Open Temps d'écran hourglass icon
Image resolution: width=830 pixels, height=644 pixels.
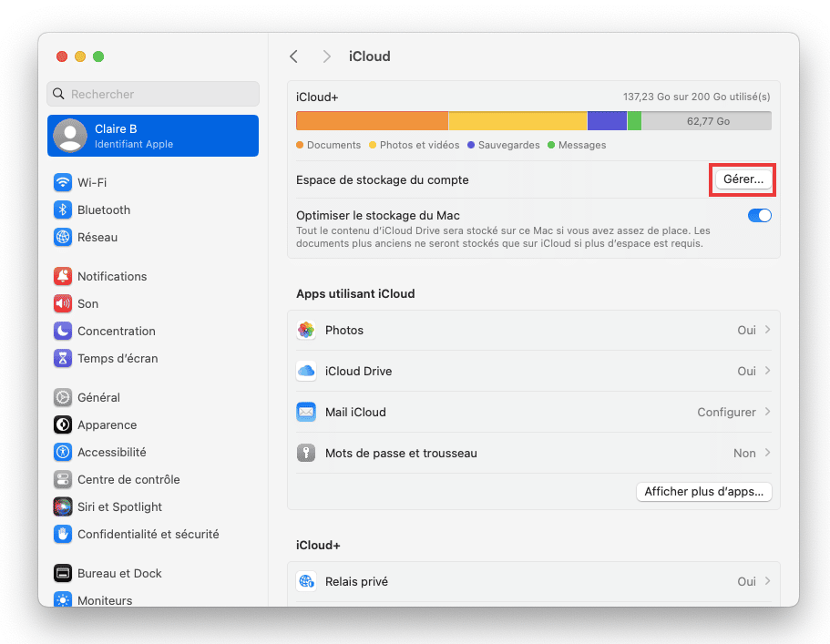coord(63,359)
